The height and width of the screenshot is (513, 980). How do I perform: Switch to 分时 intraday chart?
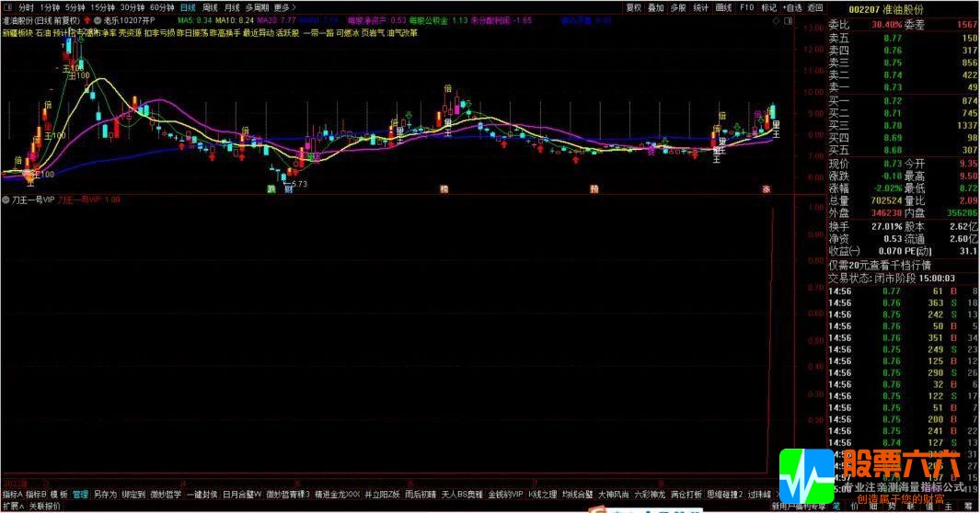coord(26,8)
